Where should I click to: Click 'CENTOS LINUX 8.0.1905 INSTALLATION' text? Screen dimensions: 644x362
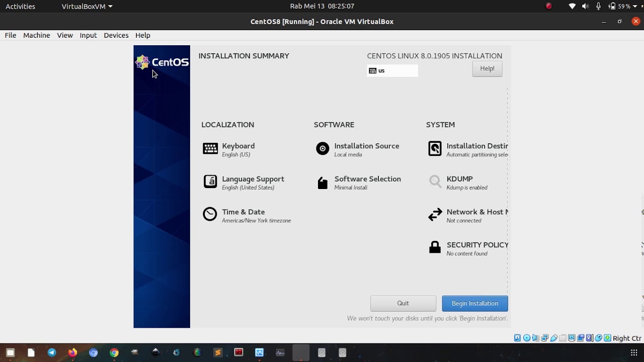pyautogui.click(x=435, y=56)
